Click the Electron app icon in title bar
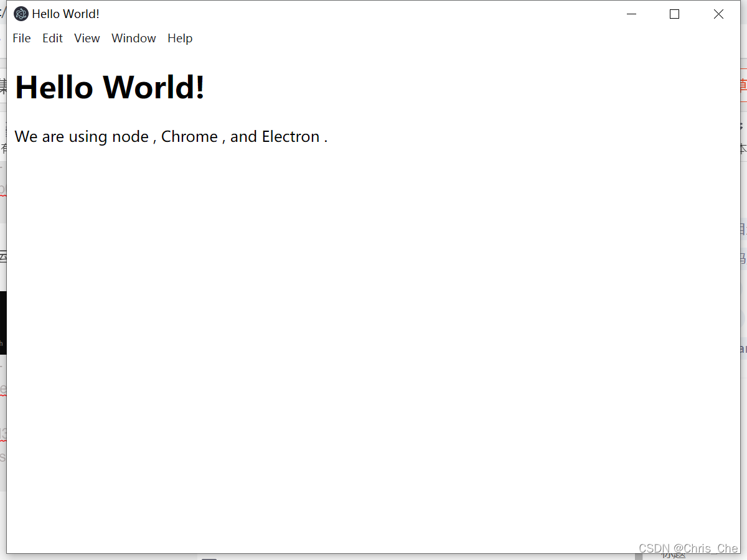Image resolution: width=747 pixels, height=560 pixels. coord(21,14)
